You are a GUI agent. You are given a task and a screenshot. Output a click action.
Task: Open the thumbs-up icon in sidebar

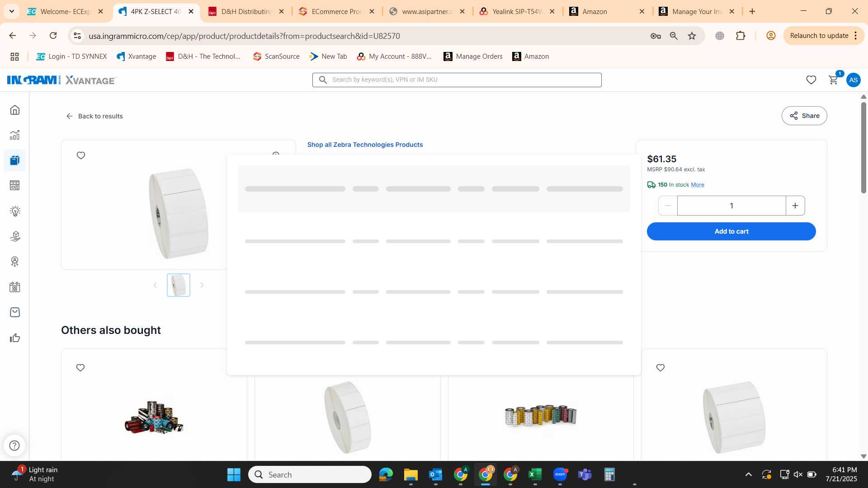click(x=15, y=338)
